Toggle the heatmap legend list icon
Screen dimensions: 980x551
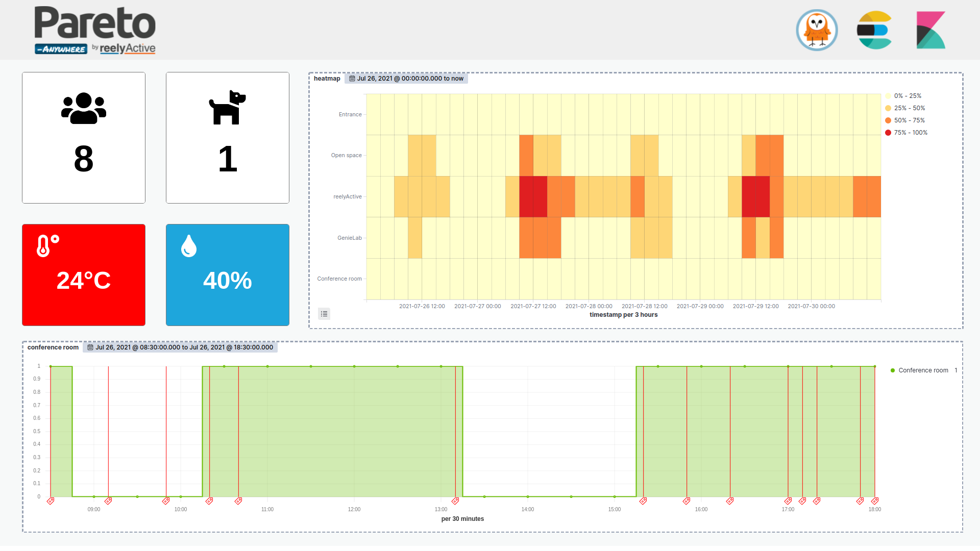click(324, 314)
